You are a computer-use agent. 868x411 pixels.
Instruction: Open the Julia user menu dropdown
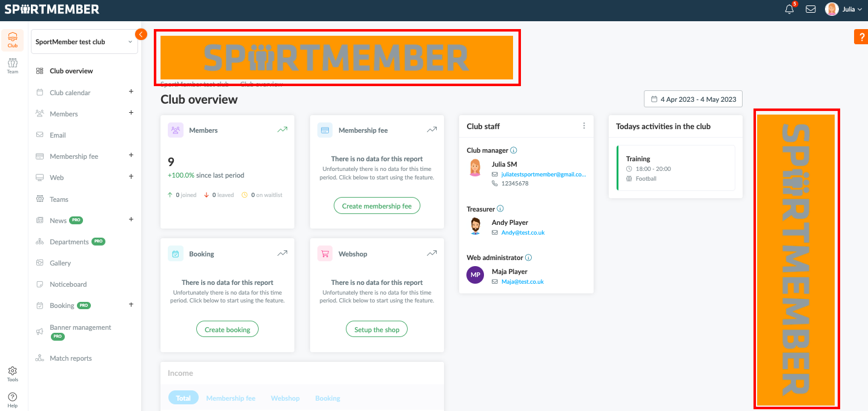852,9
